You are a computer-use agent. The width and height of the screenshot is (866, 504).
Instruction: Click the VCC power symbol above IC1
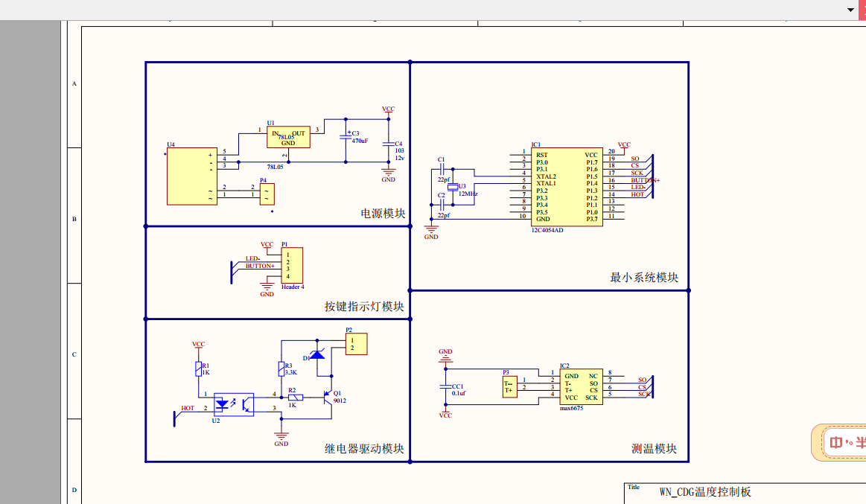624,146
